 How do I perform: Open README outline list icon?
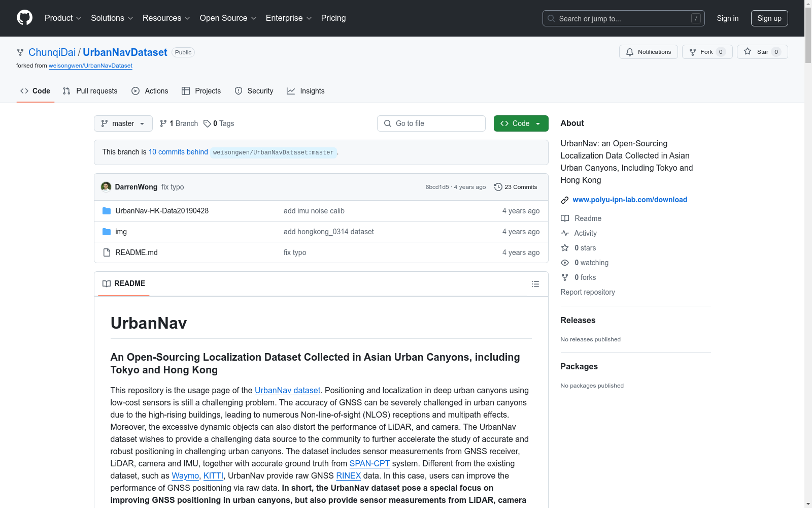point(535,284)
